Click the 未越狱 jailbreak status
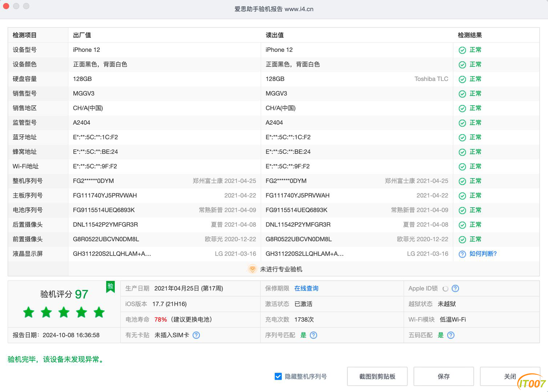548x392 pixels. [x=447, y=304]
